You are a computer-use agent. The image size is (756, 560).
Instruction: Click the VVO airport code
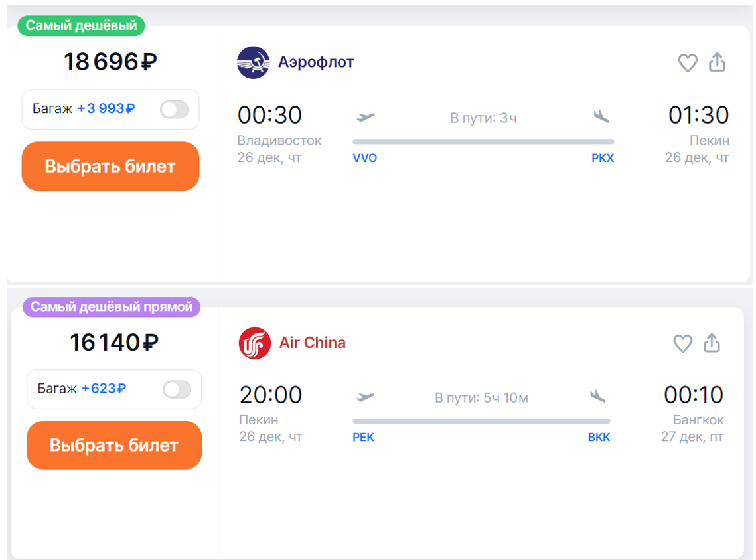pyautogui.click(x=365, y=159)
